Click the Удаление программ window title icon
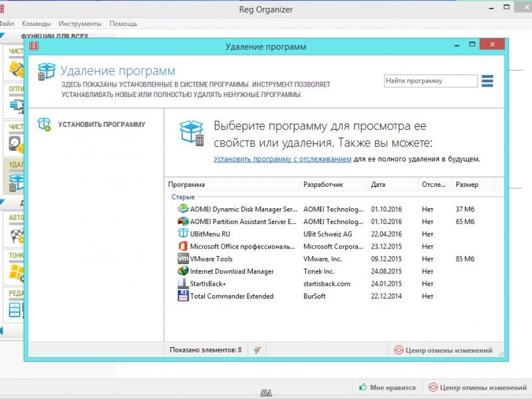This screenshot has width=532, height=399. (x=34, y=46)
